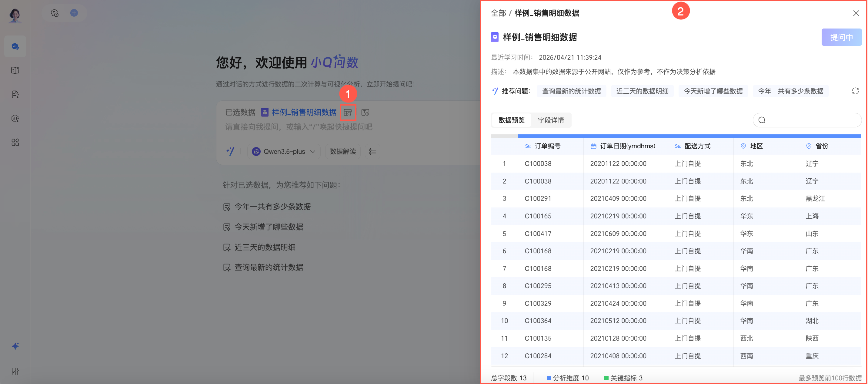Refresh the recommended questions in the panel
This screenshot has width=868, height=384.
[x=855, y=91]
